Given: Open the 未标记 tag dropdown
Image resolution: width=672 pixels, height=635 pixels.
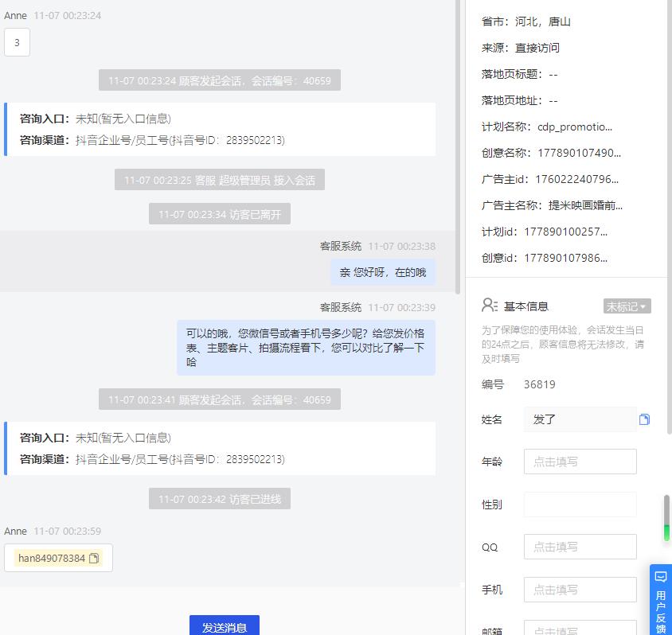Looking at the screenshot, I should point(627,306).
